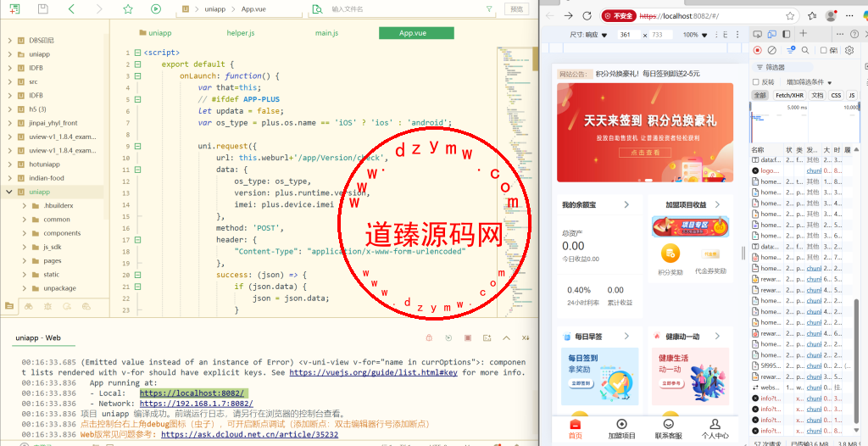Open the network settings gear icon

[x=849, y=50]
